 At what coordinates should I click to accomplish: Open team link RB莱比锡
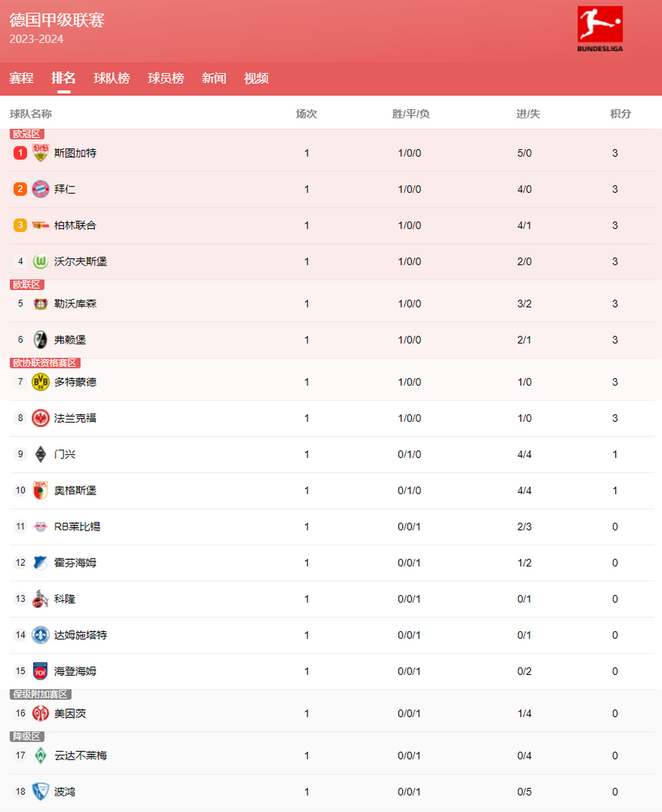(x=77, y=527)
